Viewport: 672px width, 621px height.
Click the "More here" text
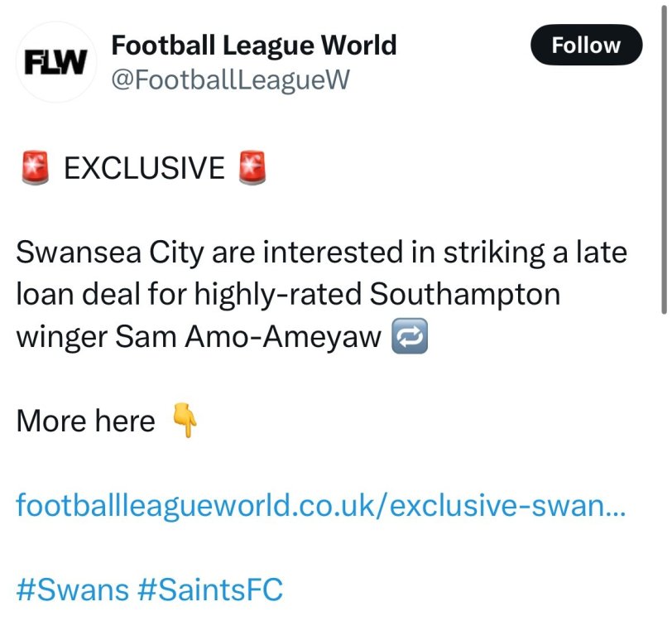coord(85,422)
